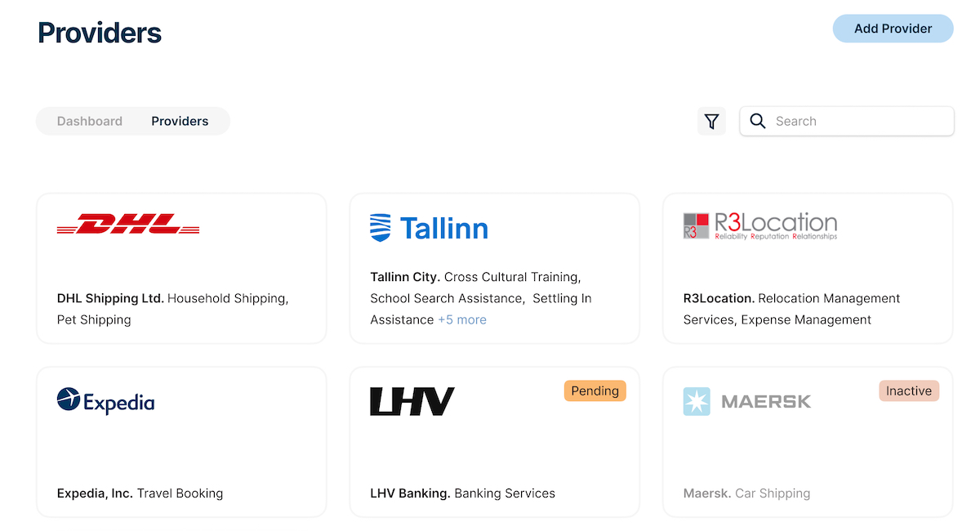This screenshot has width=980, height=531.
Task: Click the R3Location logo
Action: 760,225
